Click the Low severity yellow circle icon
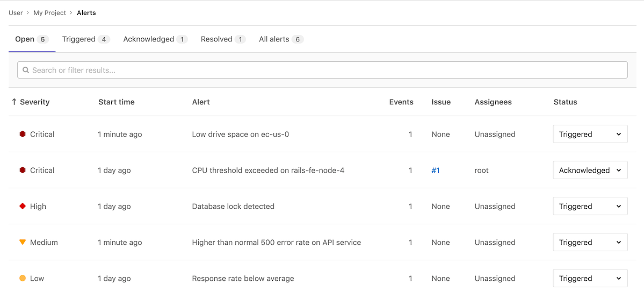The width and height of the screenshot is (644, 298). tap(23, 279)
